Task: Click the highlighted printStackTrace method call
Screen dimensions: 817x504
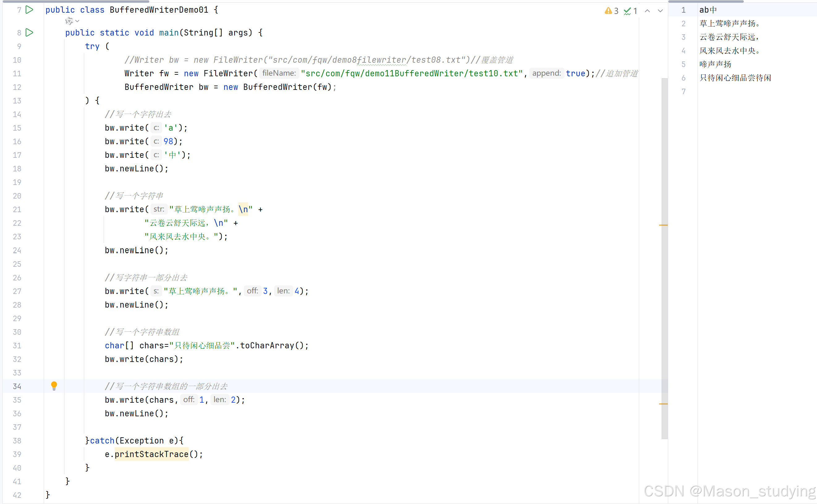Action: pyautogui.click(x=151, y=454)
